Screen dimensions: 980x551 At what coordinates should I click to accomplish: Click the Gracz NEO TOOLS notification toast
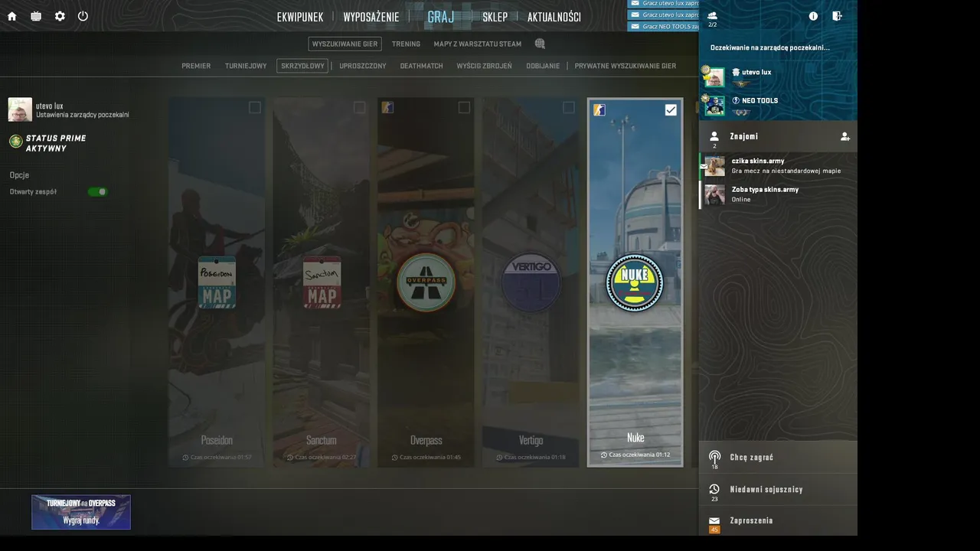663,26
